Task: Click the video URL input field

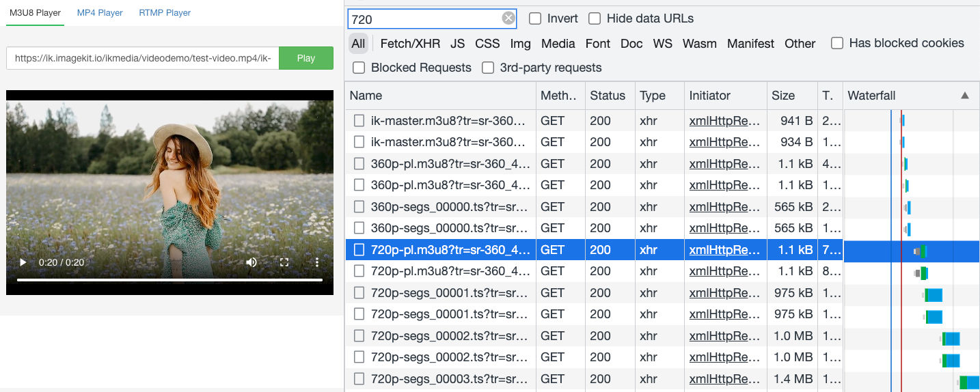Action: pos(143,58)
